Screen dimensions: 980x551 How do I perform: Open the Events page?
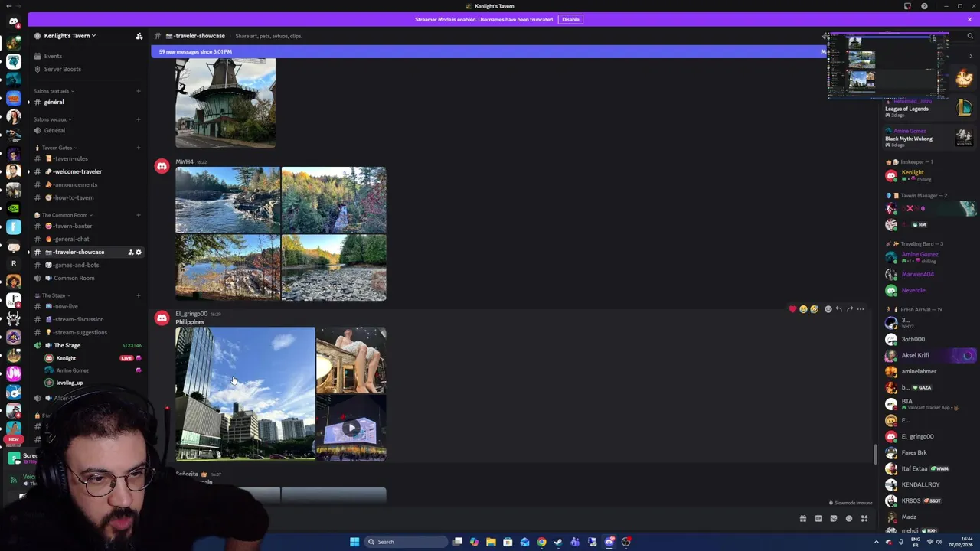coord(53,56)
